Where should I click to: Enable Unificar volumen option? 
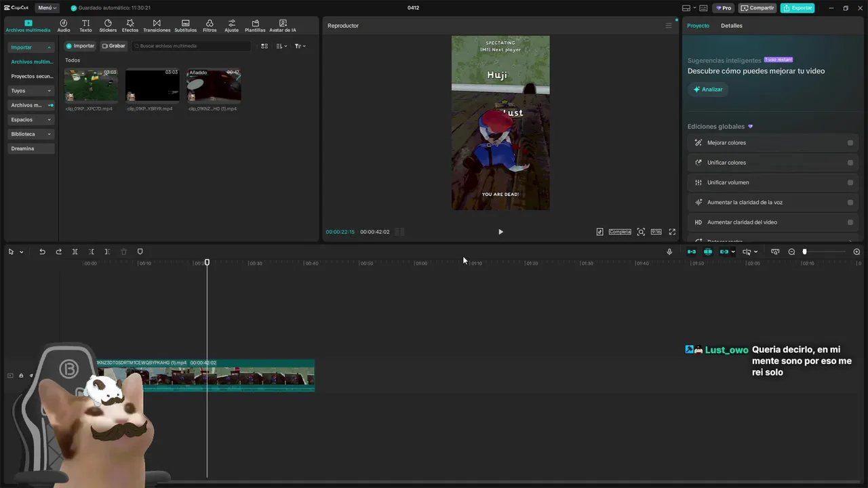(x=850, y=182)
